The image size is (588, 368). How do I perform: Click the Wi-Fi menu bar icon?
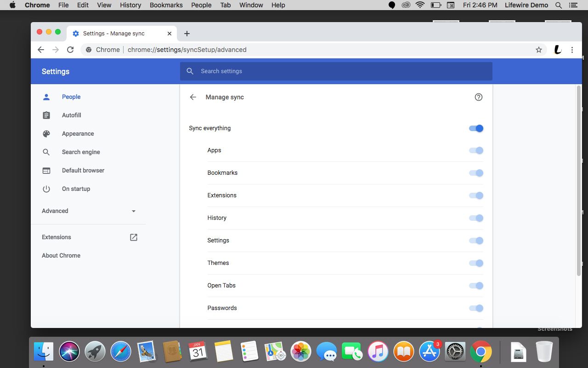click(420, 5)
